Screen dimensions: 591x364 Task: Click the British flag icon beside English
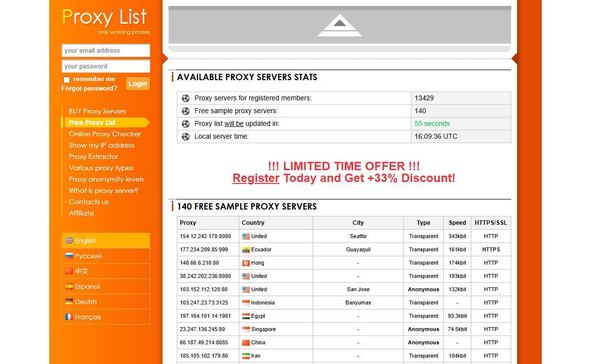pos(69,241)
